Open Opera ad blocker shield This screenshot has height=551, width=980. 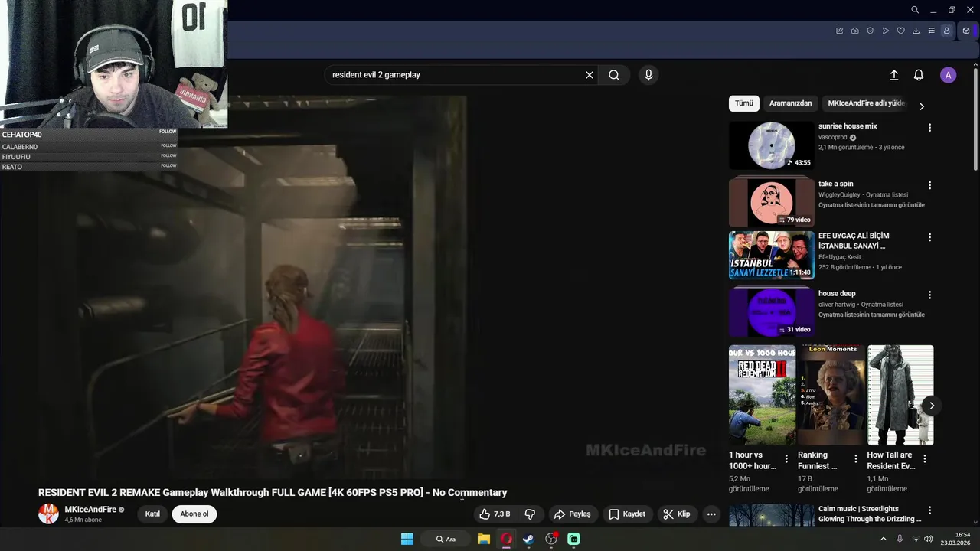870,31
